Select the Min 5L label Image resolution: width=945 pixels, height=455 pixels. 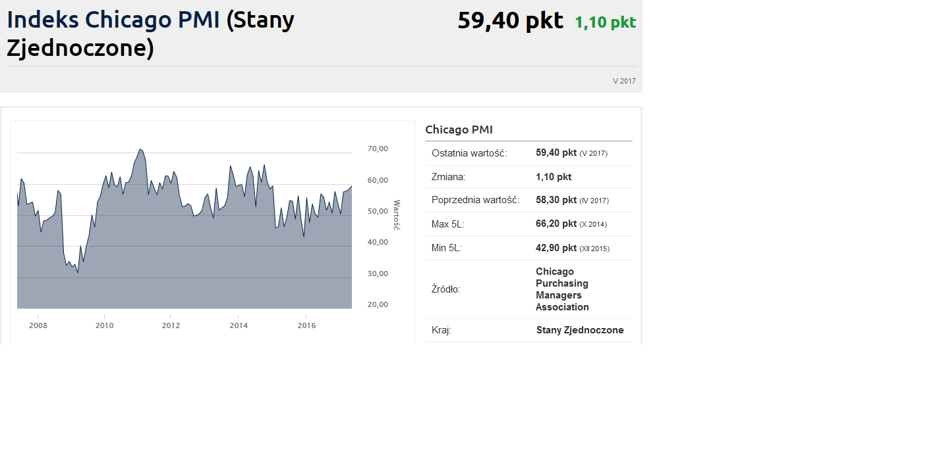[446, 248]
